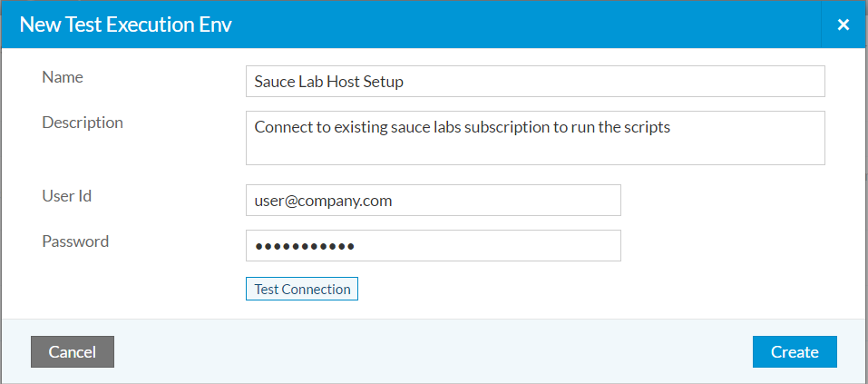Click the Sauce Lab Host Setup text

point(329,82)
